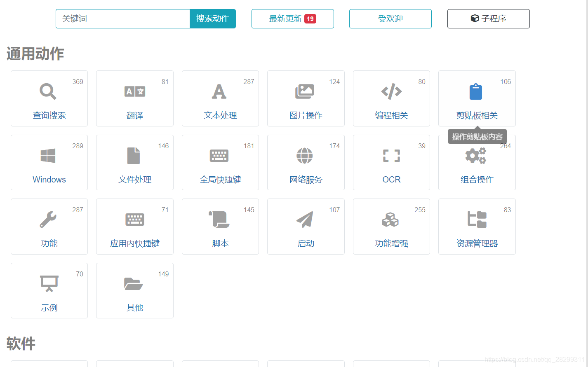
Task: Click the 通用动作 section heading
Action: [x=35, y=54]
